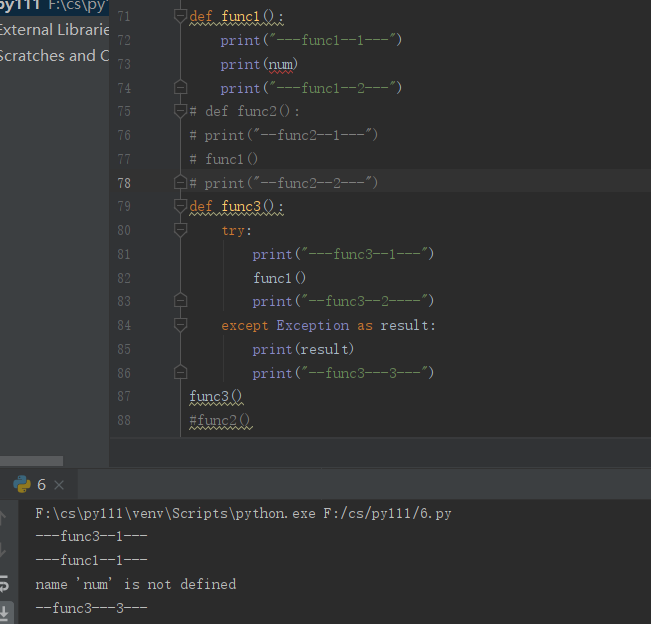This screenshot has width=651, height=624.
Task: Click line number 71 in the gutter
Action: [124, 16]
